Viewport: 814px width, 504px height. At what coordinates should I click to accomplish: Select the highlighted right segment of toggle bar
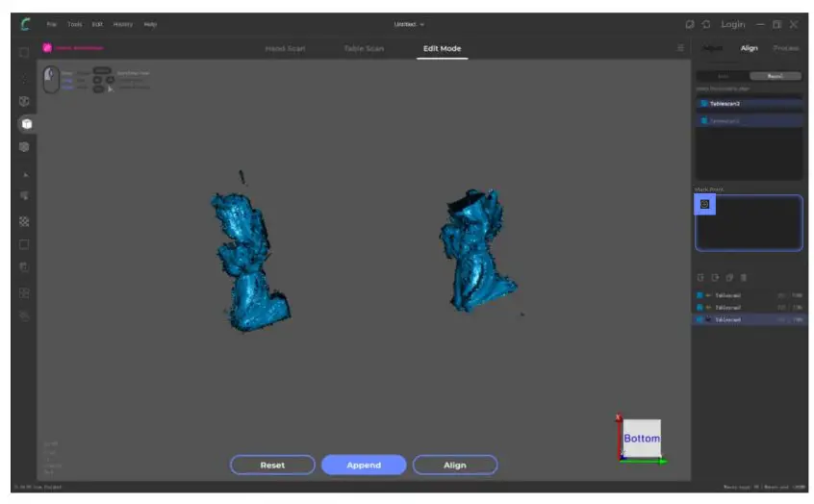[776, 76]
